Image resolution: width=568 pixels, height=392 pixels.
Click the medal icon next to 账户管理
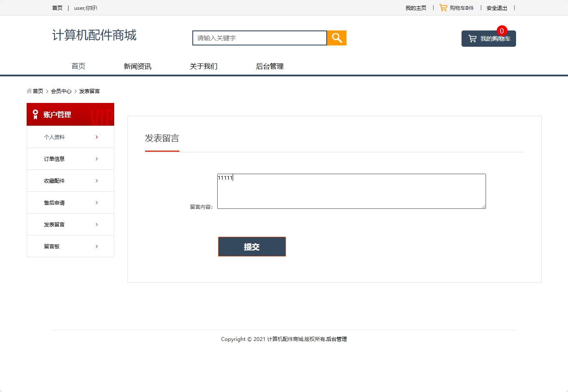[35, 114]
